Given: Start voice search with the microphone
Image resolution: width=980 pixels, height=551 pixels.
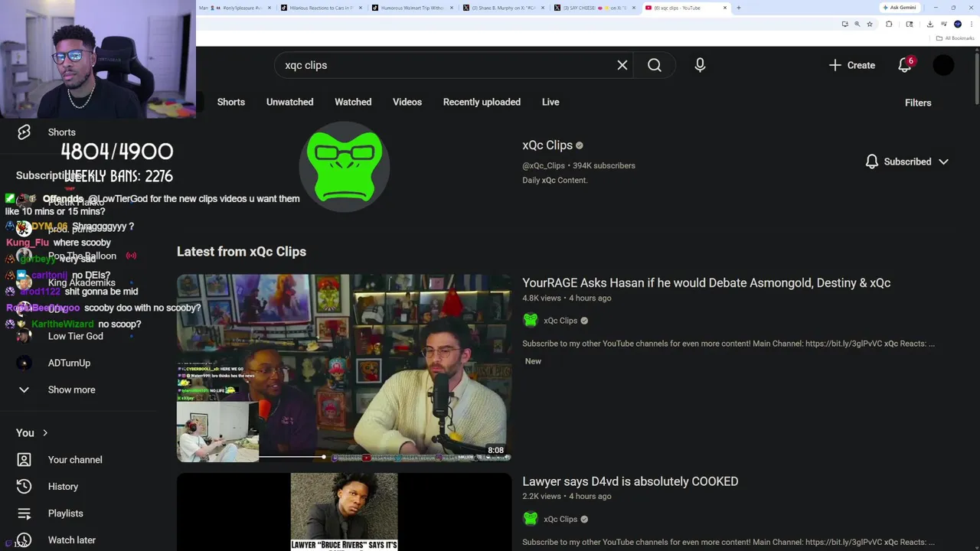Looking at the screenshot, I should [x=700, y=65].
